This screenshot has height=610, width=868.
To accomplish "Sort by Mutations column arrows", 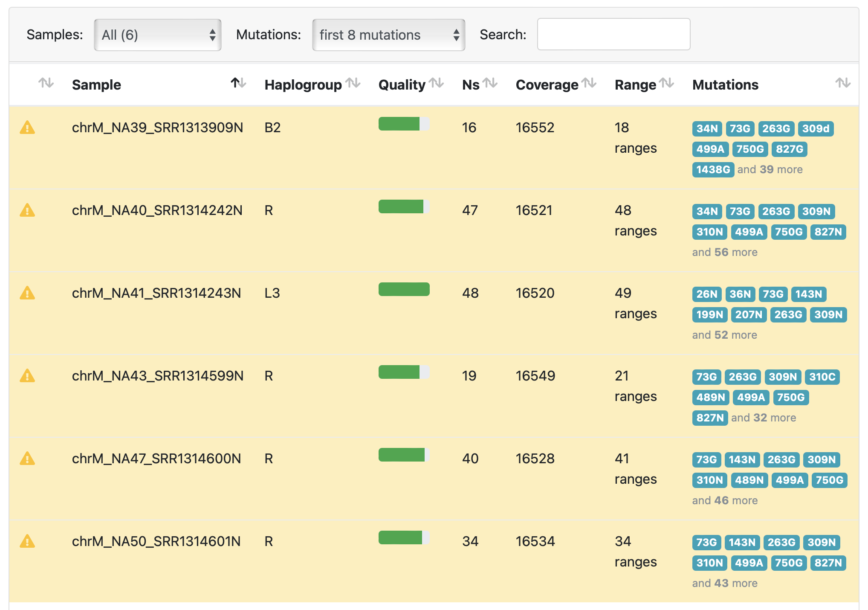I will [x=842, y=83].
